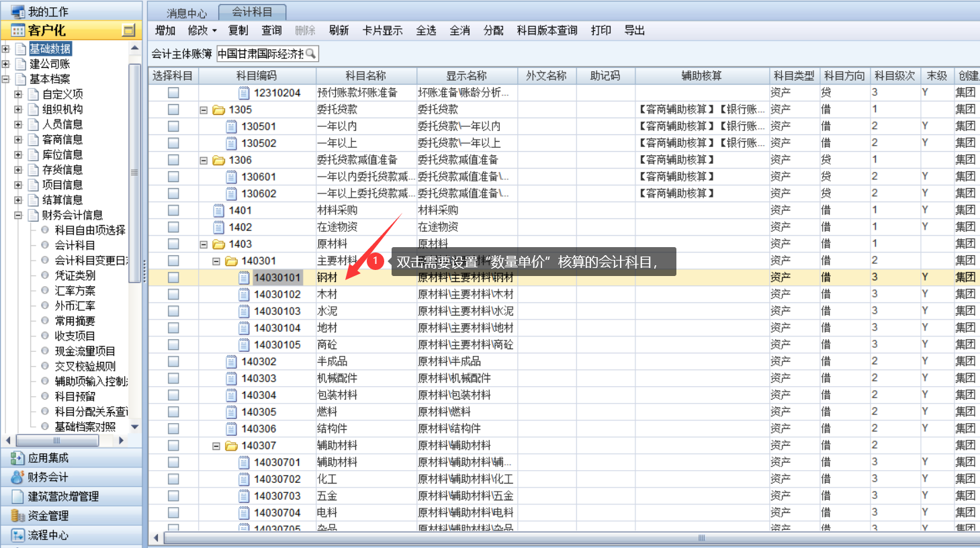Click the 基础数据 tree node icon

pos(21,49)
